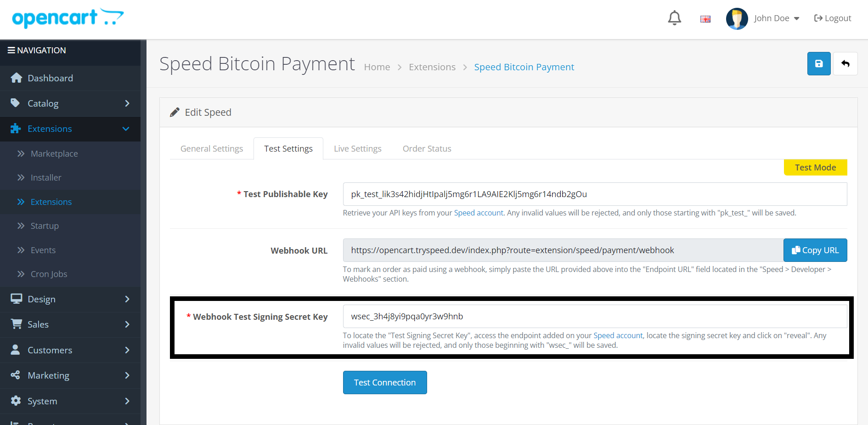Switch to the General Settings tab
This screenshot has width=868, height=425.
[212, 148]
